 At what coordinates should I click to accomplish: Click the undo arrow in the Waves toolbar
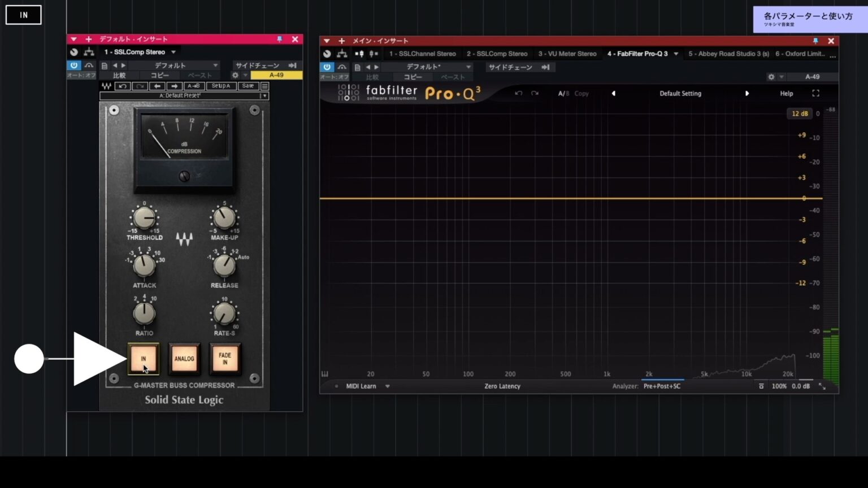coord(123,86)
